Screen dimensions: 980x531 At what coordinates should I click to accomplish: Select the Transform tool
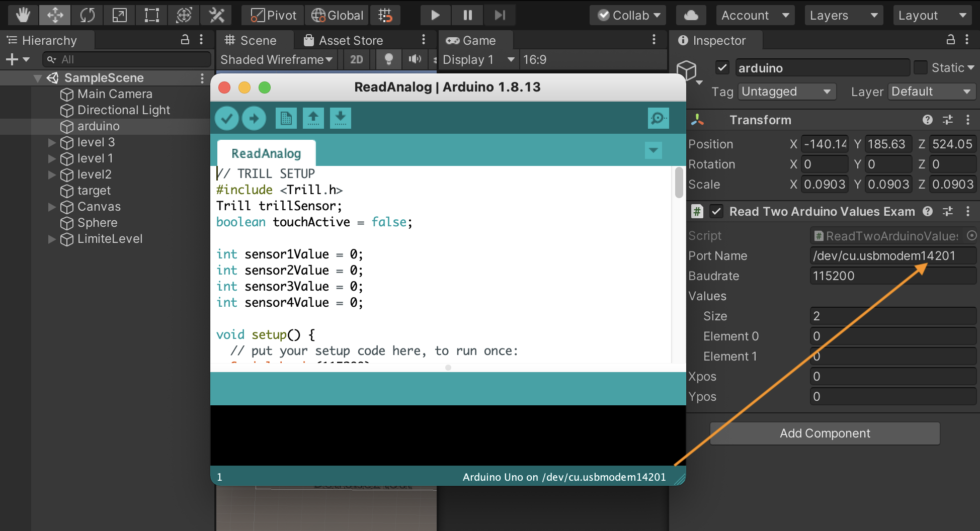pyautogui.click(x=184, y=15)
